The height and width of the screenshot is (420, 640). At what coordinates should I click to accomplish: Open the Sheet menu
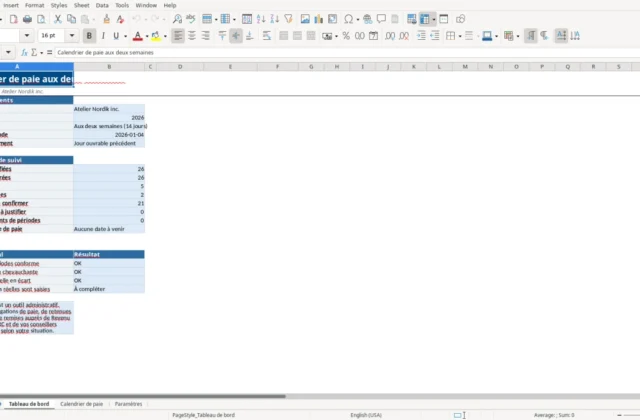coord(82,5)
